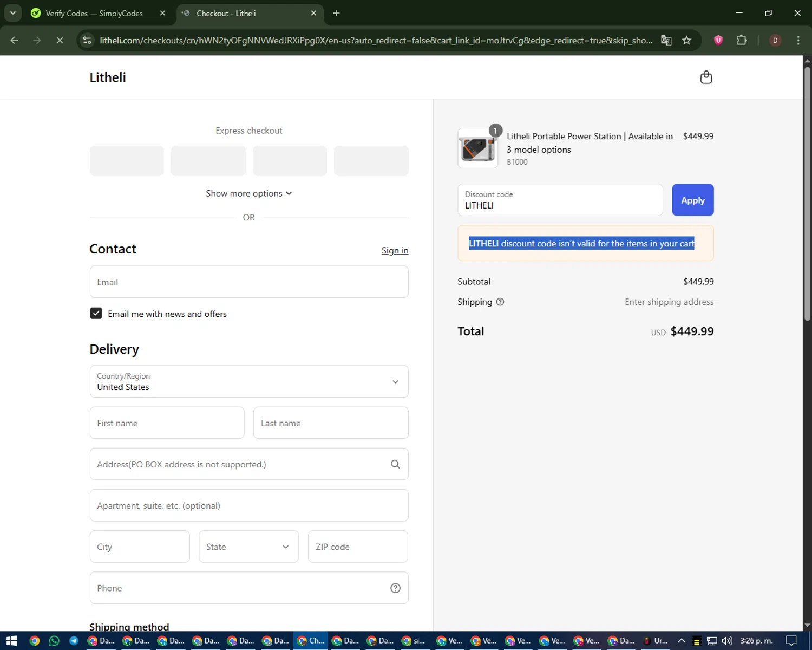The image size is (812, 650).
Task: Focus the Last name field
Action: coord(331,423)
